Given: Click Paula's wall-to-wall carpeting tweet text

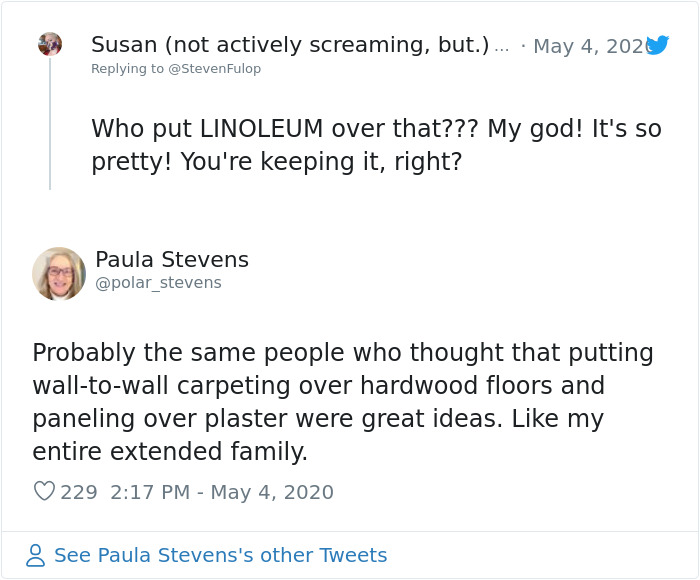Looking at the screenshot, I should pyautogui.click(x=342, y=402).
